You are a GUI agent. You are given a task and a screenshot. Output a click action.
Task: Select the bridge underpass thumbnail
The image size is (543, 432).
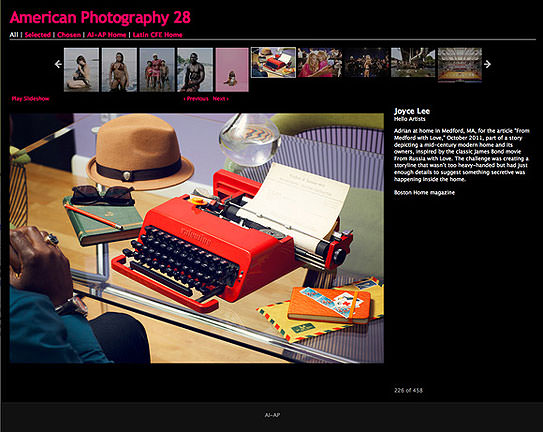point(413,62)
